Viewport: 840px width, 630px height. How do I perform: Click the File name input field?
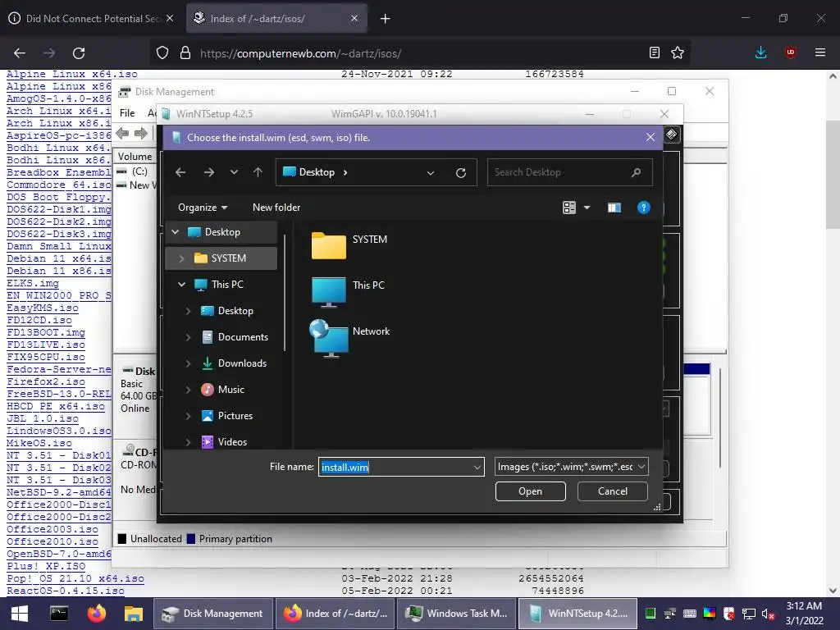click(395, 467)
